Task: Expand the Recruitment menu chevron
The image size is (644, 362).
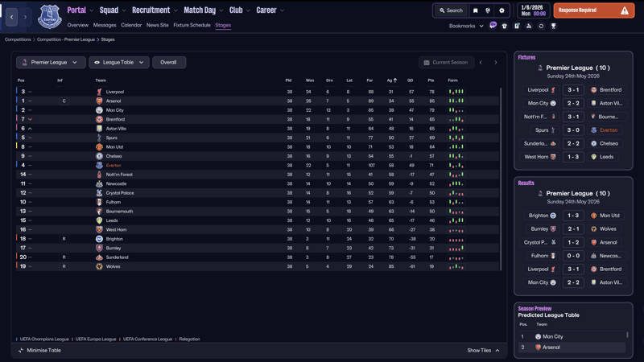Action: click(175, 10)
